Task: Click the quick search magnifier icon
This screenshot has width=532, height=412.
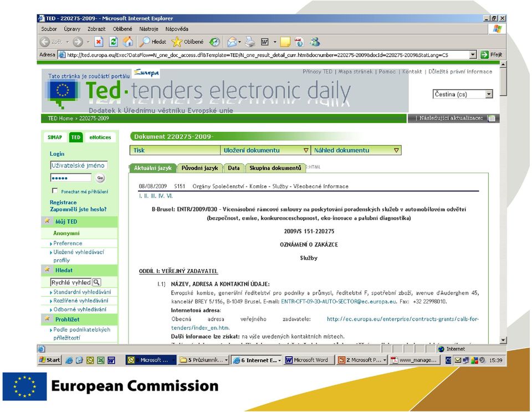Action: click(96, 282)
